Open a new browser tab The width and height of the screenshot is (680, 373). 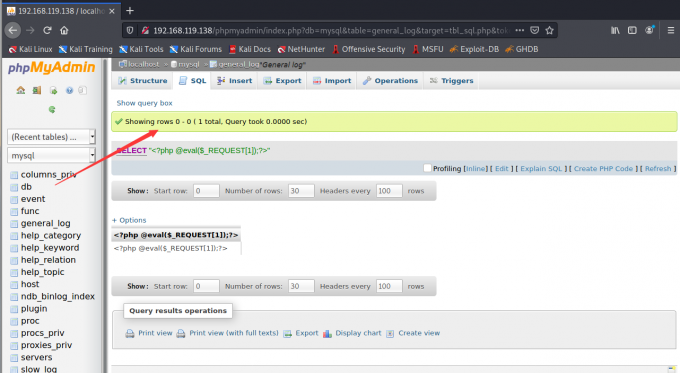(130, 10)
